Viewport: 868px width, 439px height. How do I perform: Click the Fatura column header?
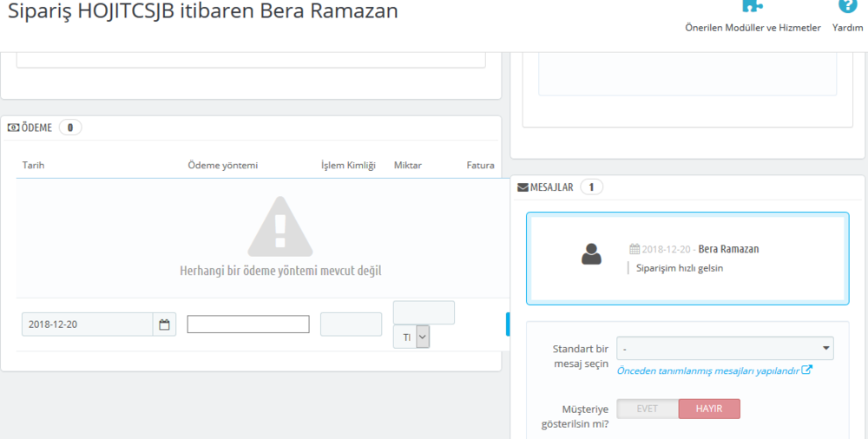(x=481, y=166)
